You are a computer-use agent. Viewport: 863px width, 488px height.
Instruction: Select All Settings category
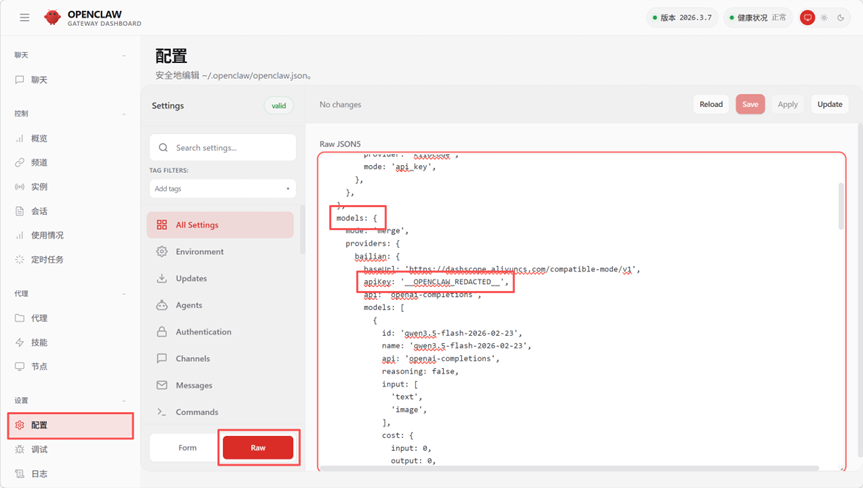pos(220,225)
